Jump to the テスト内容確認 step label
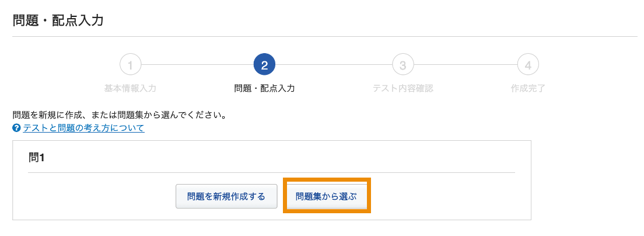This screenshot has width=644, height=236. pyautogui.click(x=403, y=88)
